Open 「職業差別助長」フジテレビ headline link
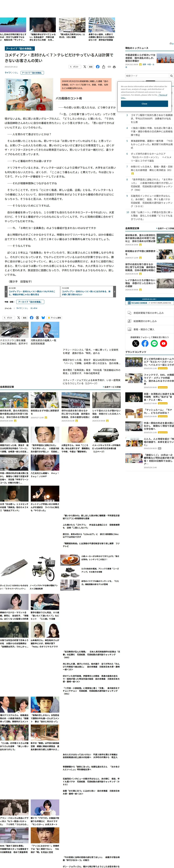 coord(91,545)
